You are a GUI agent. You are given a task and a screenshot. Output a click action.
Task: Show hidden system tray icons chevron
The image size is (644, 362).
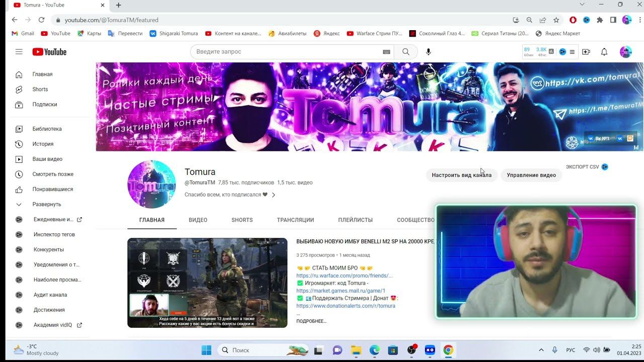tap(541, 350)
